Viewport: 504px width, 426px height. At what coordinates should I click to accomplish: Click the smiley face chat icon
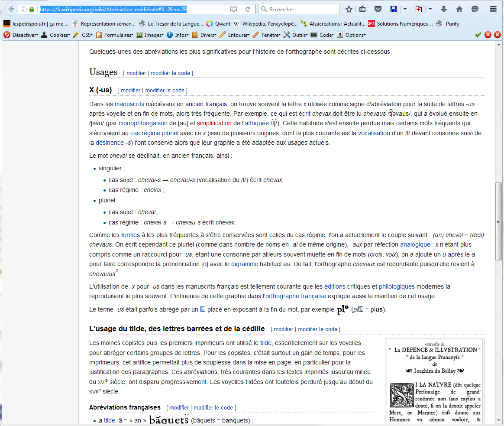(x=475, y=9)
